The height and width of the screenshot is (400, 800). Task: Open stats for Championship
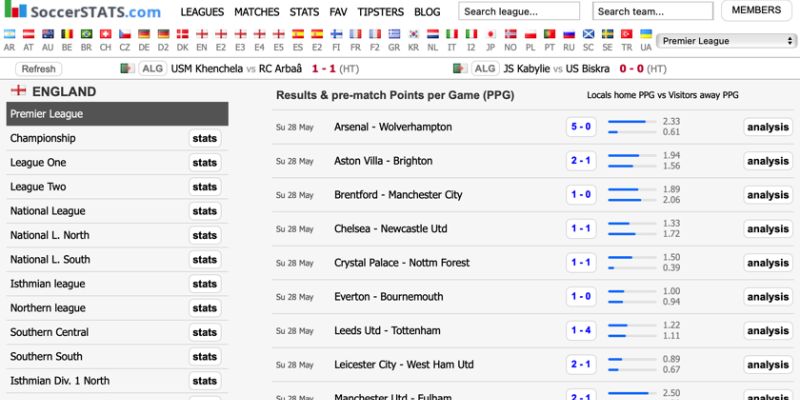[205, 139]
